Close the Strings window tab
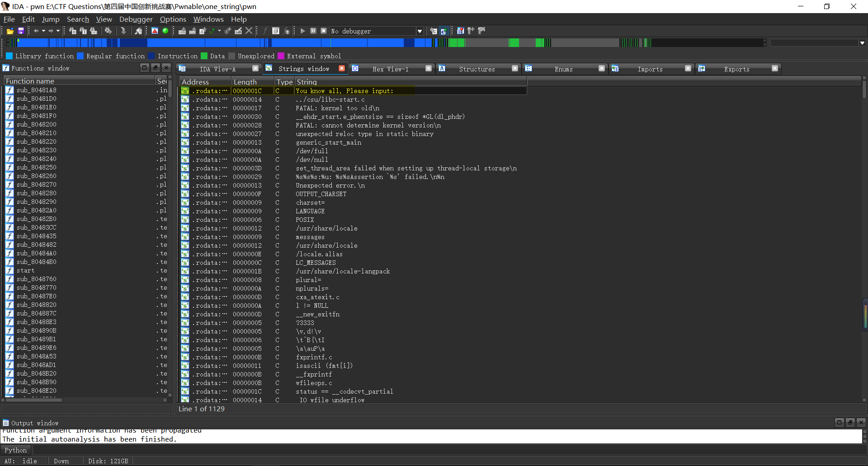Image resolution: width=868 pixels, height=466 pixels. (342, 68)
